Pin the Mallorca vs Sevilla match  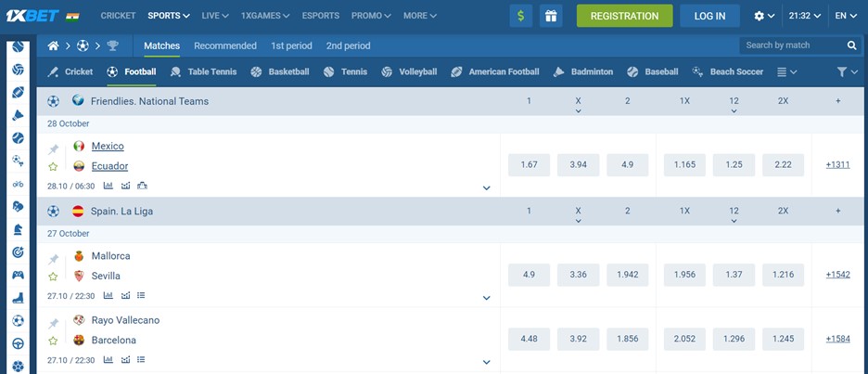tap(53, 259)
